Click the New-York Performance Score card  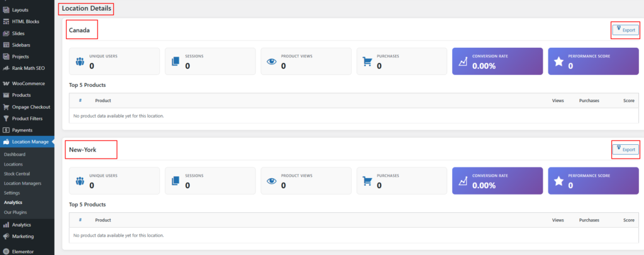[x=592, y=181]
